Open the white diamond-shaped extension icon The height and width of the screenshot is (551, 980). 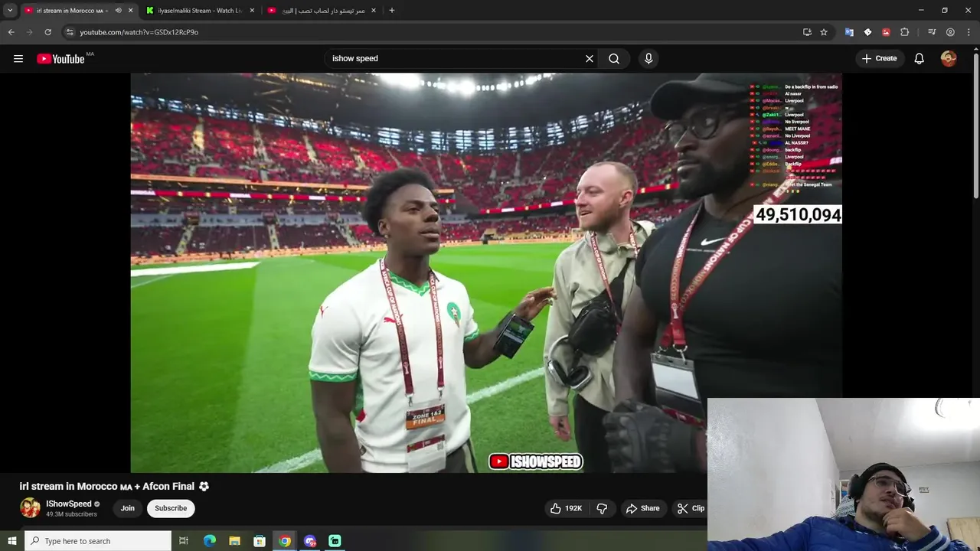[867, 32]
